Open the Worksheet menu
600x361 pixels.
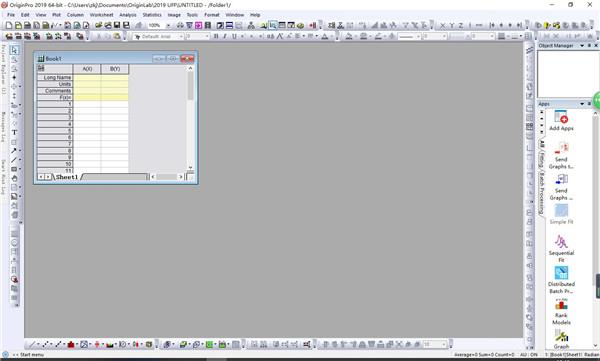[101, 15]
